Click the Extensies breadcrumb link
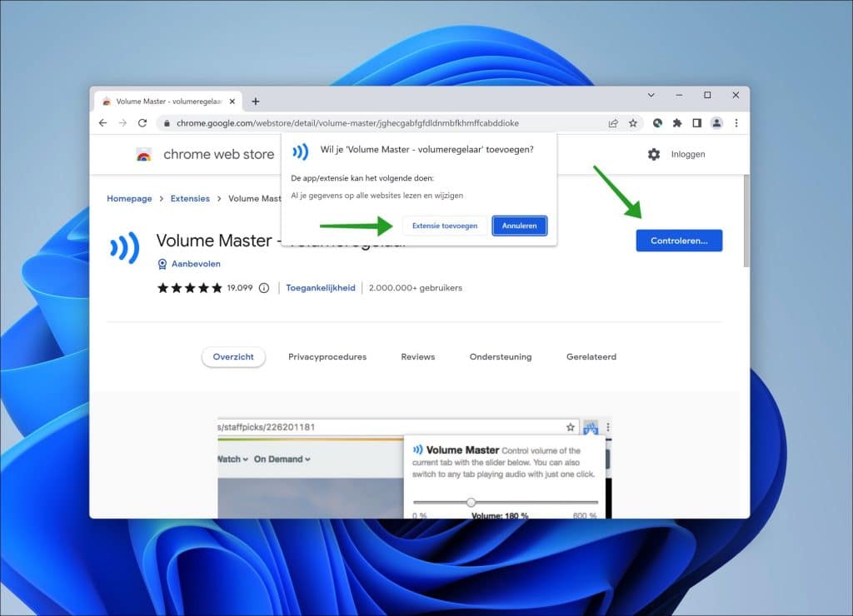This screenshot has height=616, width=853. (x=190, y=198)
